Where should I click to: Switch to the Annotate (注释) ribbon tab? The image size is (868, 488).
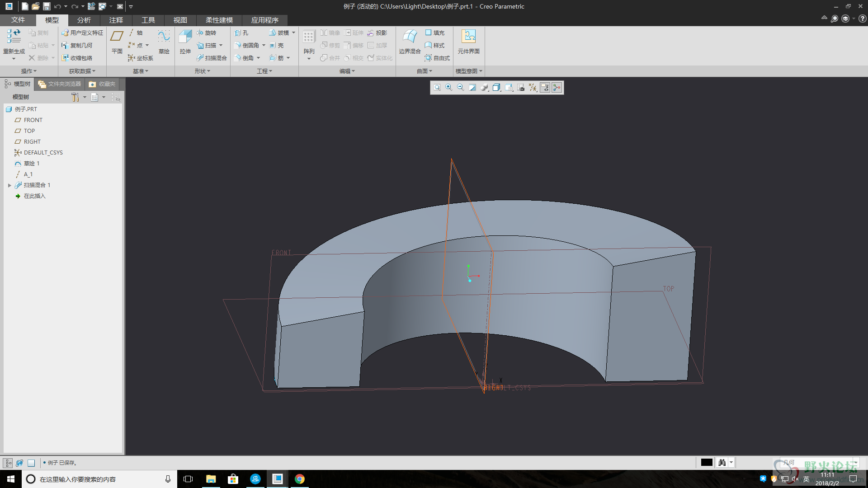tap(116, 20)
